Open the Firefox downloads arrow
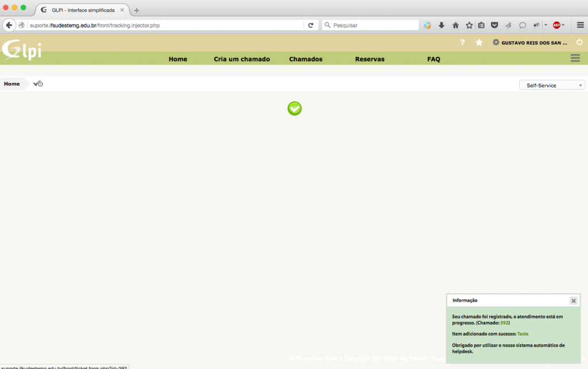 pyautogui.click(x=442, y=25)
